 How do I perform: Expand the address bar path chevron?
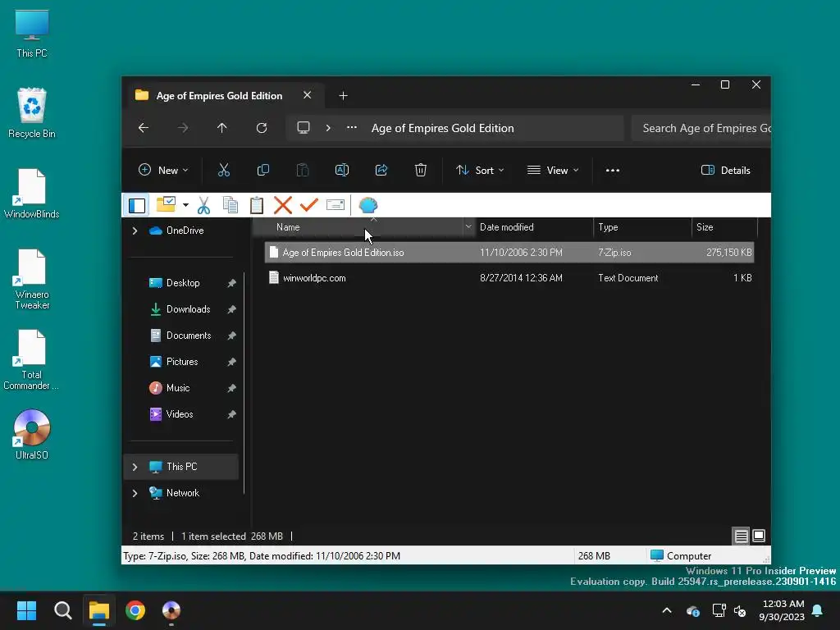tap(328, 128)
